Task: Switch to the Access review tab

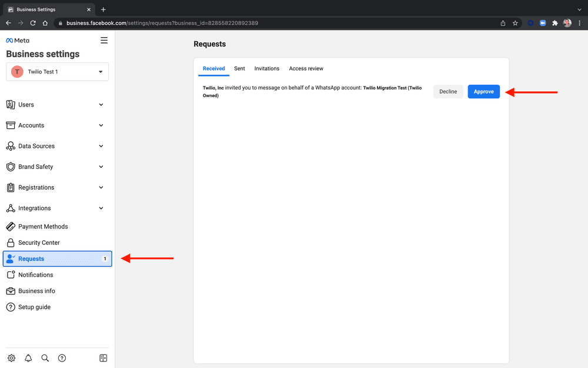Action: [x=306, y=69]
